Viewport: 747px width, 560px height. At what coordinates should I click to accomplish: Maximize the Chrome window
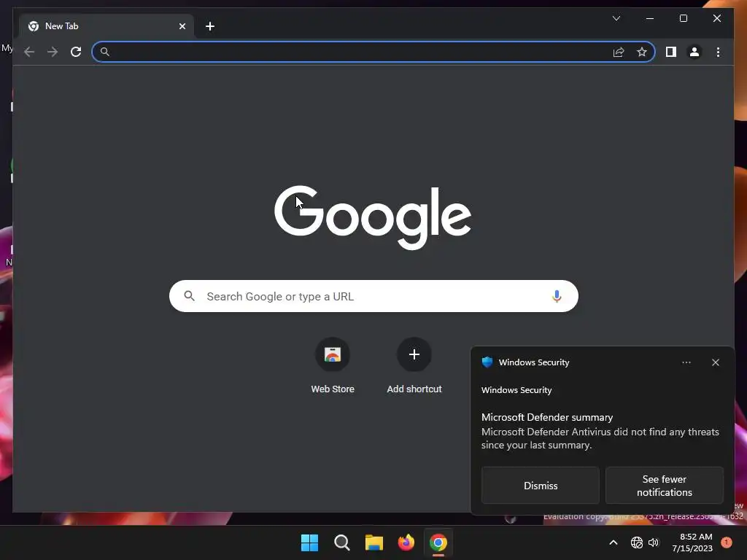[x=683, y=18]
